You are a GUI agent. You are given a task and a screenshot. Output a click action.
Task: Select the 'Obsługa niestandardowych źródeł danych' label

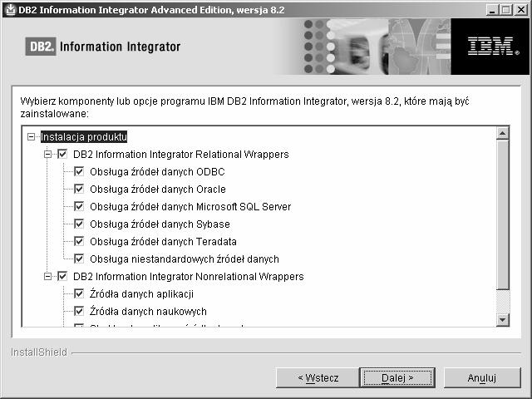(x=185, y=259)
